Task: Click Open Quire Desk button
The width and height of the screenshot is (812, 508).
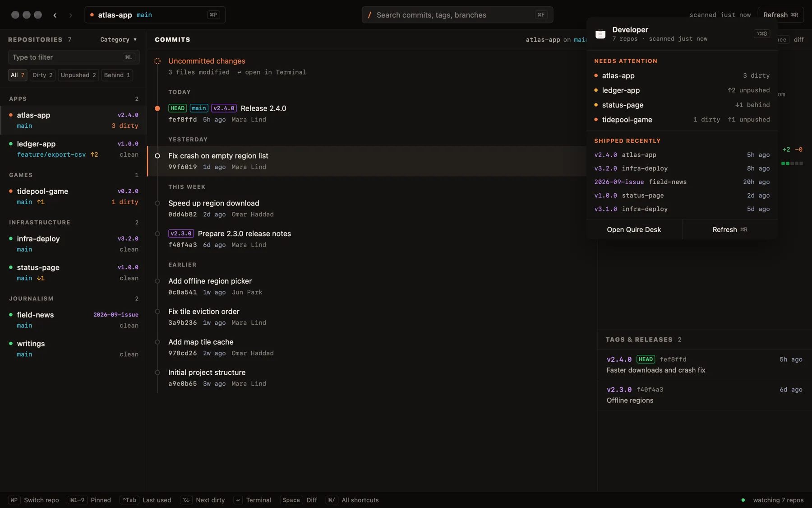Action: 634,229
